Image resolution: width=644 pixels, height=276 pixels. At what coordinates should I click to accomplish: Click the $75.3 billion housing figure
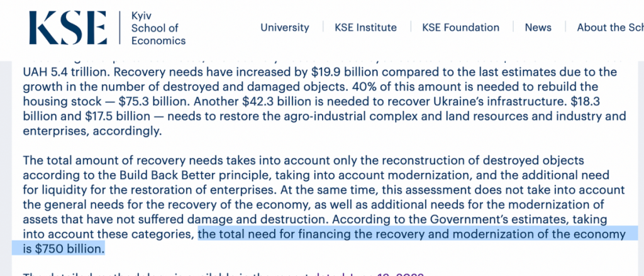145,101
